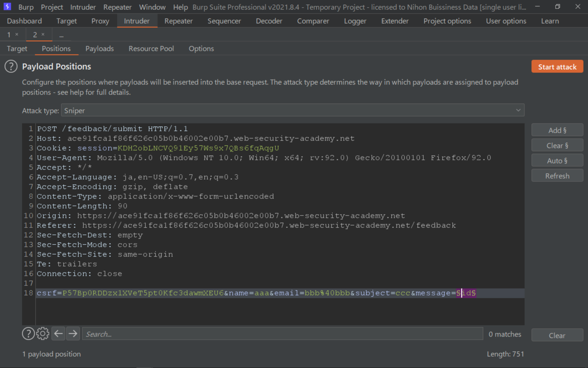Open the Attack type dropdown
This screenshot has width=588, height=368.
pyautogui.click(x=293, y=110)
